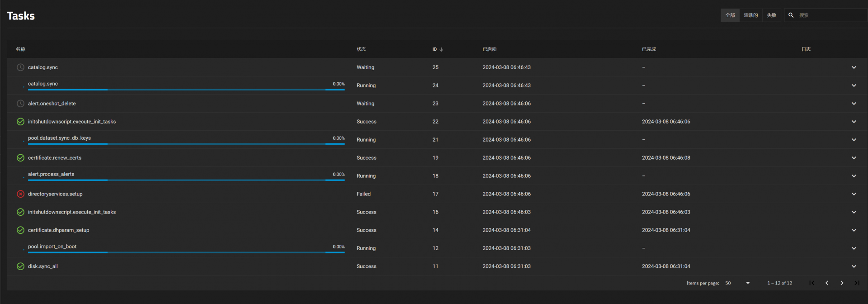Jump to the first page icon
Screen dimensions: 868x304
point(811,283)
